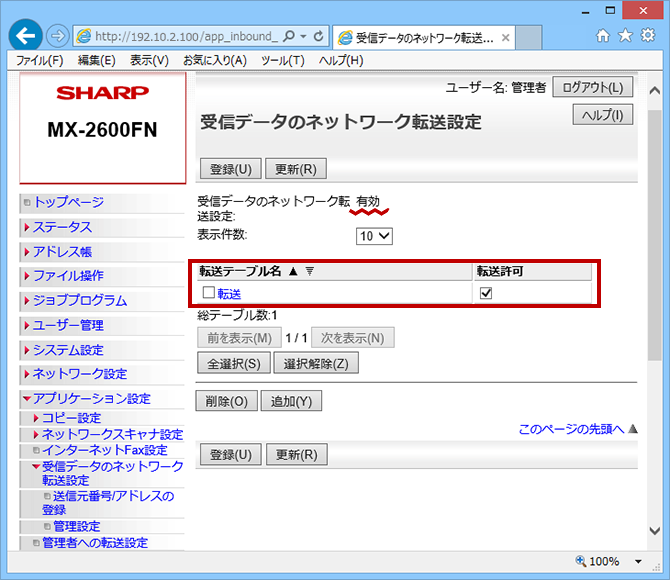Click the SHARP MX-2600FN logo
This screenshot has height=580, width=670.
(102, 112)
